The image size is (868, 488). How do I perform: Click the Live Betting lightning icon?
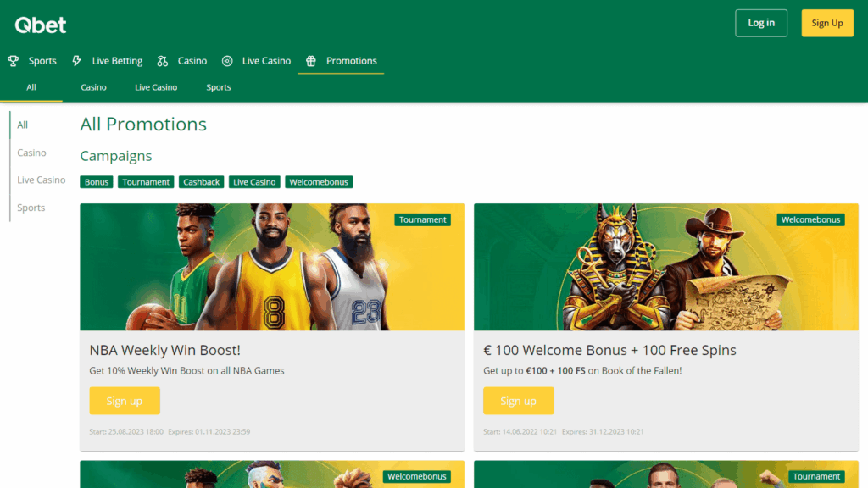click(x=77, y=61)
